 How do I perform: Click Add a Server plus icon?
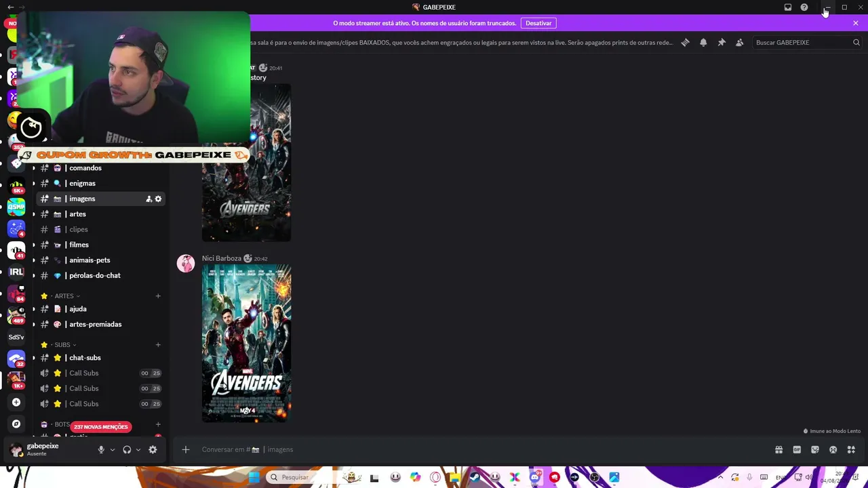[16, 402]
